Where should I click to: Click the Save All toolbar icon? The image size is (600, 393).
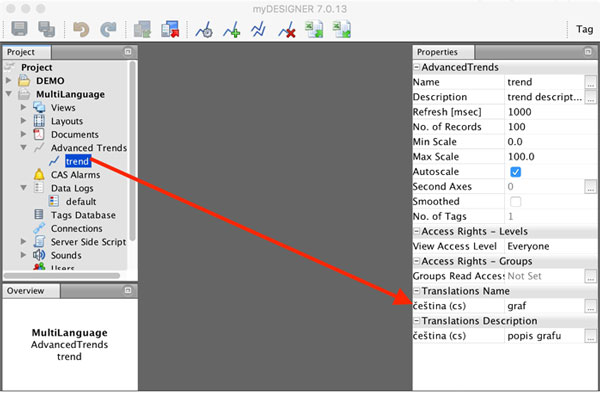pyautogui.click(x=47, y=29)
